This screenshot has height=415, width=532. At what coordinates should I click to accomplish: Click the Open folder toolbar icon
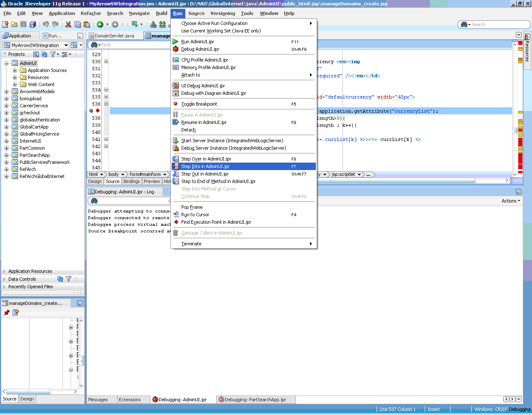point(14,25)
